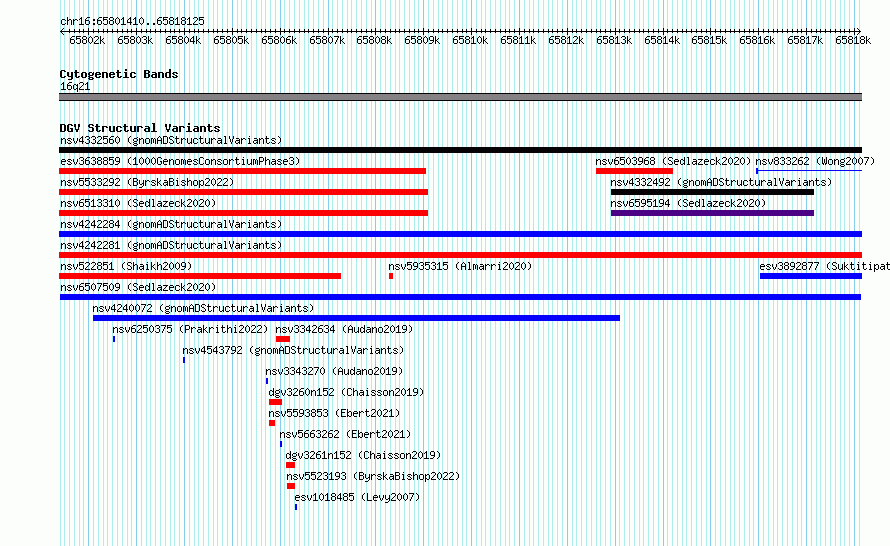Click the purple nsv6595194 variant bar
890x546 pixels.
point(712,213)
